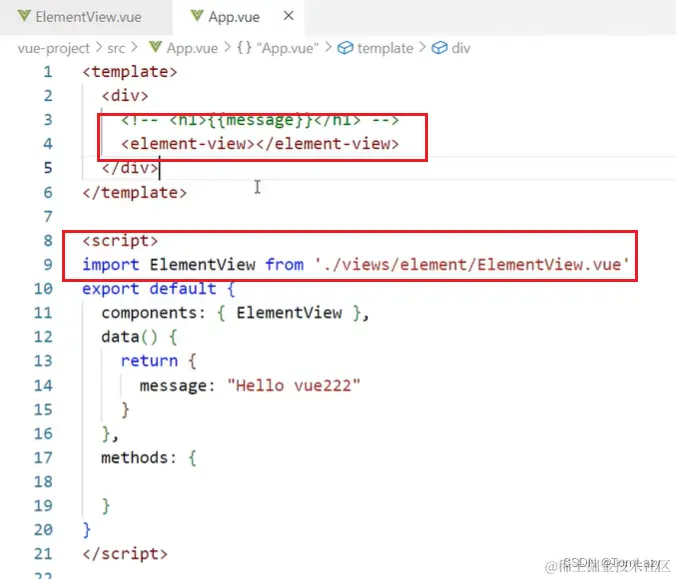Click line number 1 in gutter

pos(48,72)
